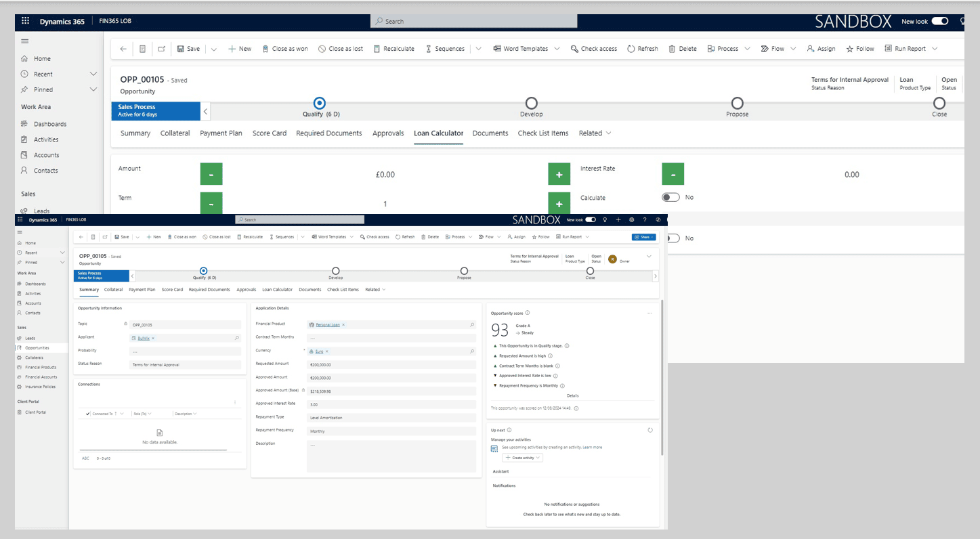Viewport: 980px width, 539px height.
Task: Click the help question mark in the front window header
Action: 645,220
